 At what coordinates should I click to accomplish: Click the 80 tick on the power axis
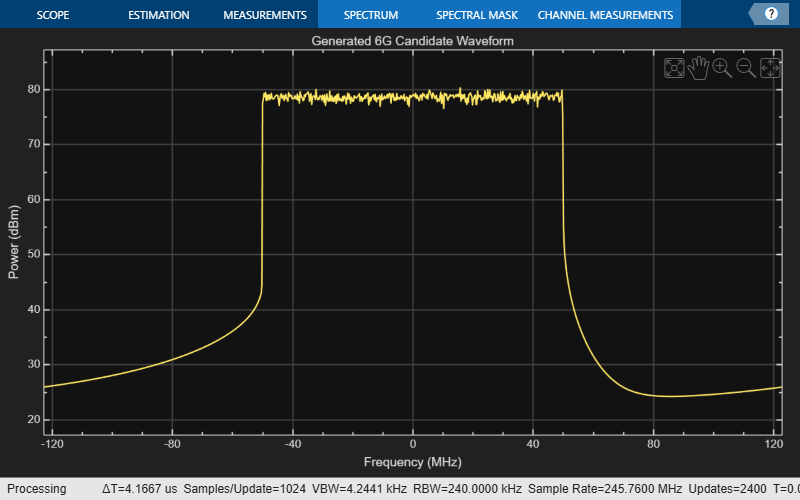tap(34, 89)
